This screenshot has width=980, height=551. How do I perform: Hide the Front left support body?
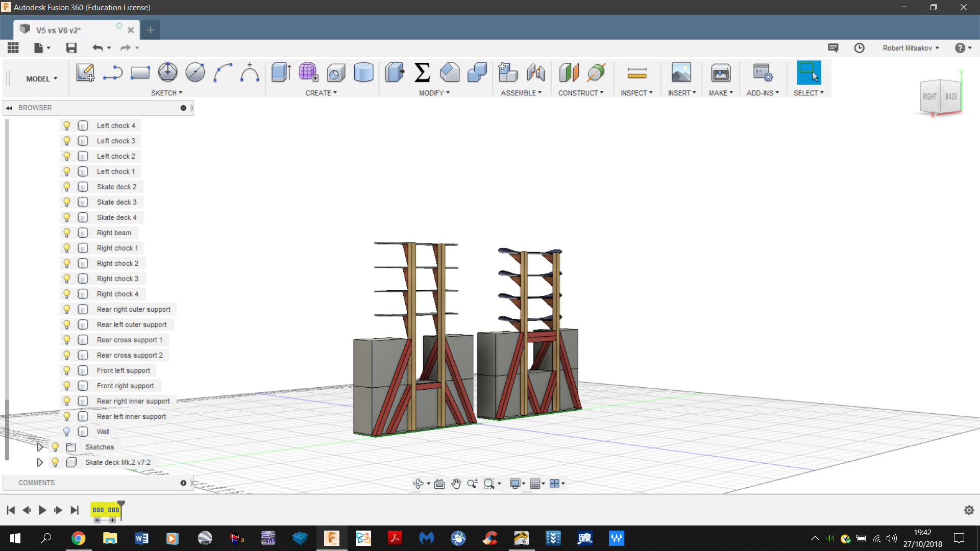[x=67, y=370]
